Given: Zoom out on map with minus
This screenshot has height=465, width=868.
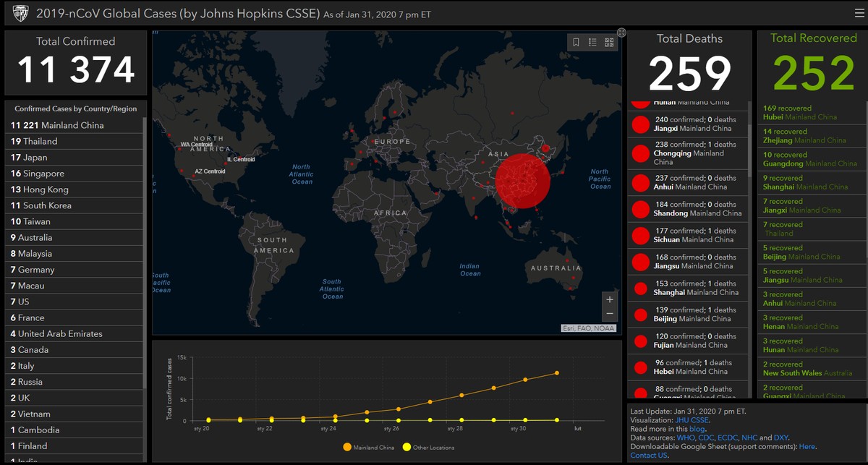Looking at the screenshot, I should click(x=610, y=314).
